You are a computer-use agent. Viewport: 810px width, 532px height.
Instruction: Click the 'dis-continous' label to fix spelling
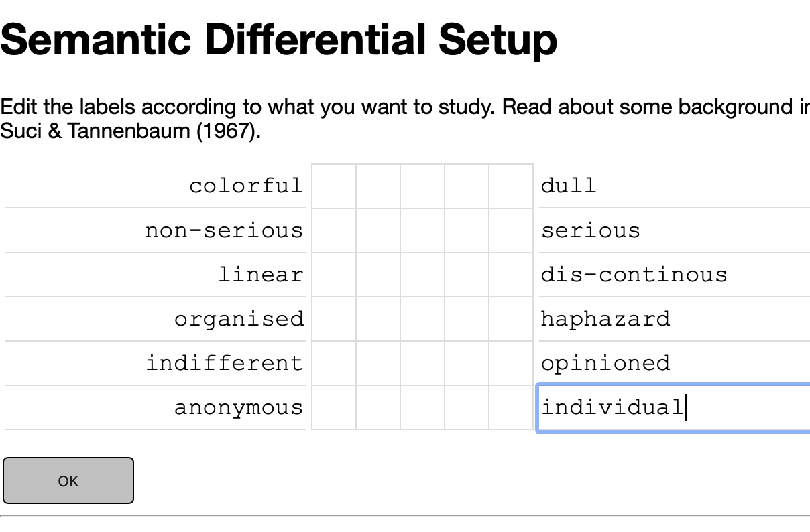(x=634, y=274)
